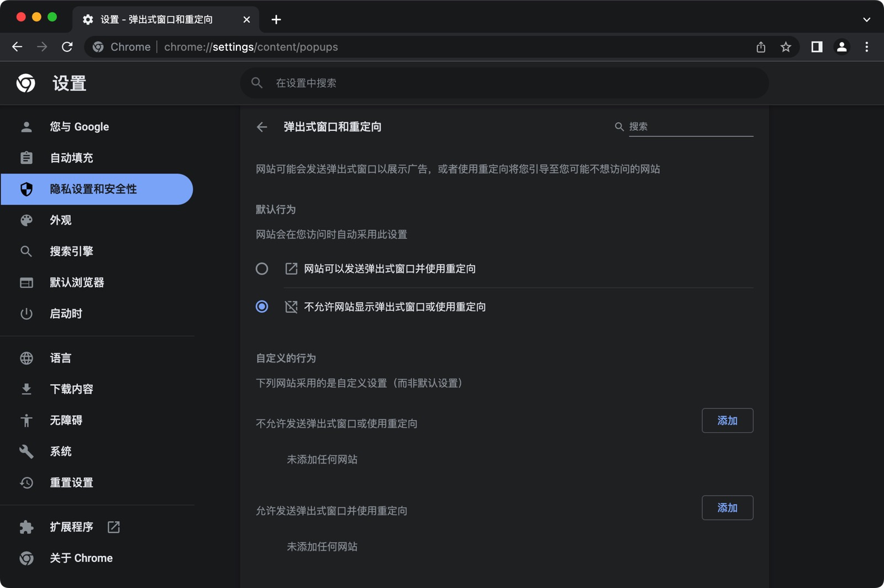Open 您与 Google settings section

97,127
